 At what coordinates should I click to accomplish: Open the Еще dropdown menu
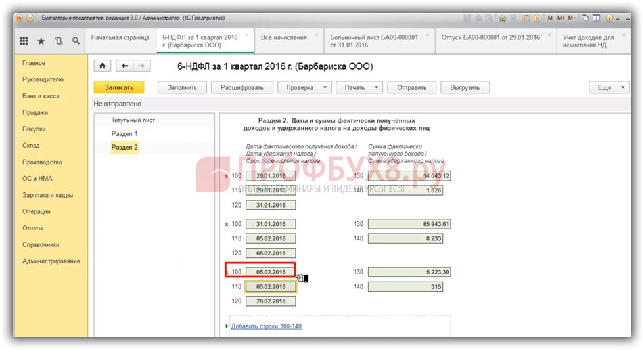point(609,87)
